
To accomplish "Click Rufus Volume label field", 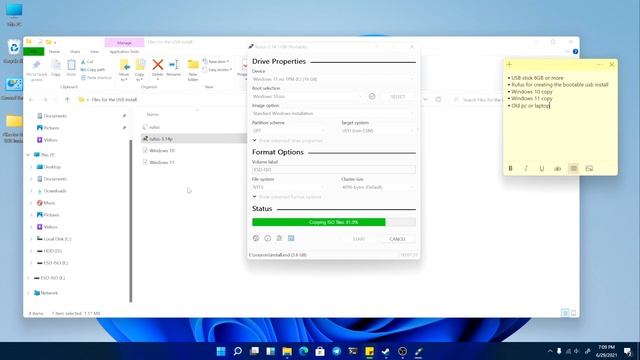I will click(333, 169).
